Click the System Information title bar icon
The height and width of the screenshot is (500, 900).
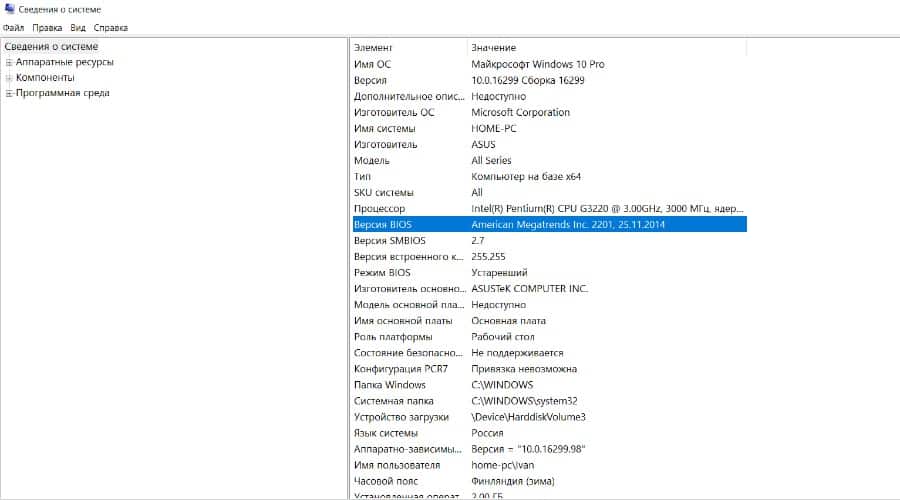coord(9,9)
